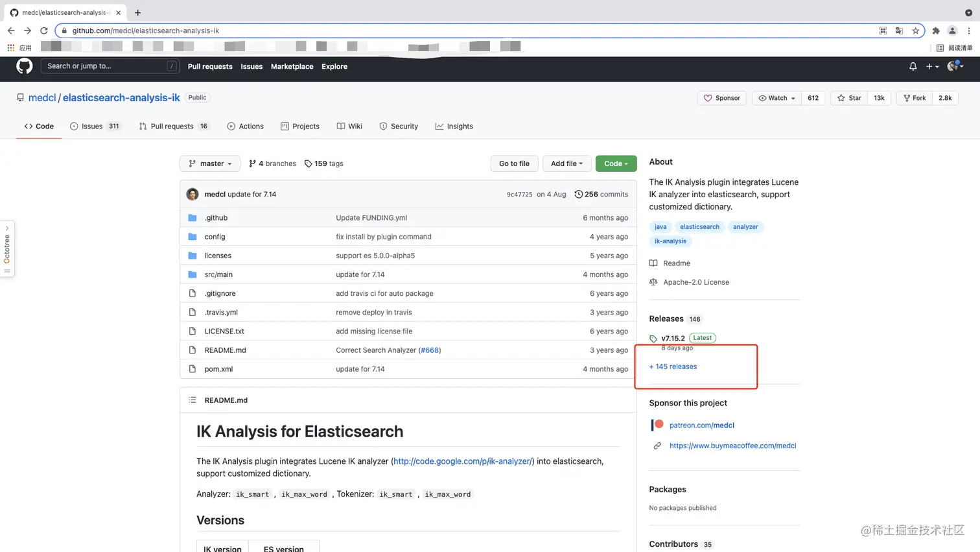Open Chrome three-dot menu
The height and width of the screenshot is (552, 980).
coord(968,30)
